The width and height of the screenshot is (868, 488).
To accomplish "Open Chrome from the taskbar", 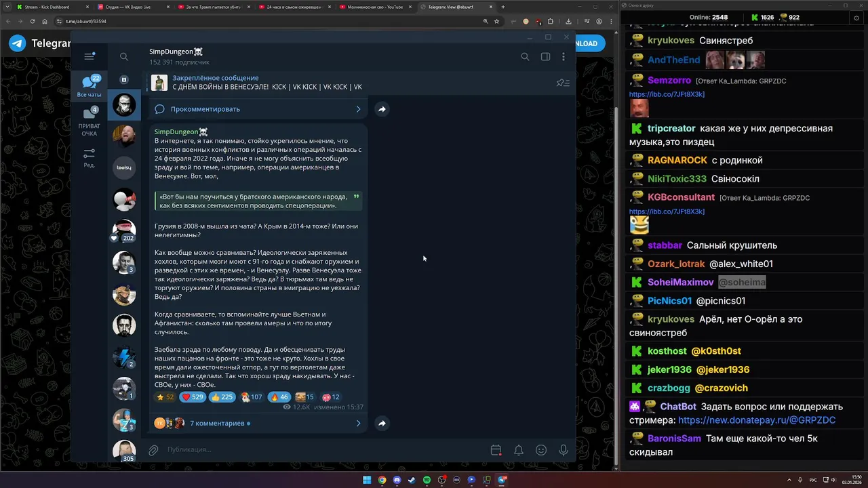I will [x=382, y=480].
